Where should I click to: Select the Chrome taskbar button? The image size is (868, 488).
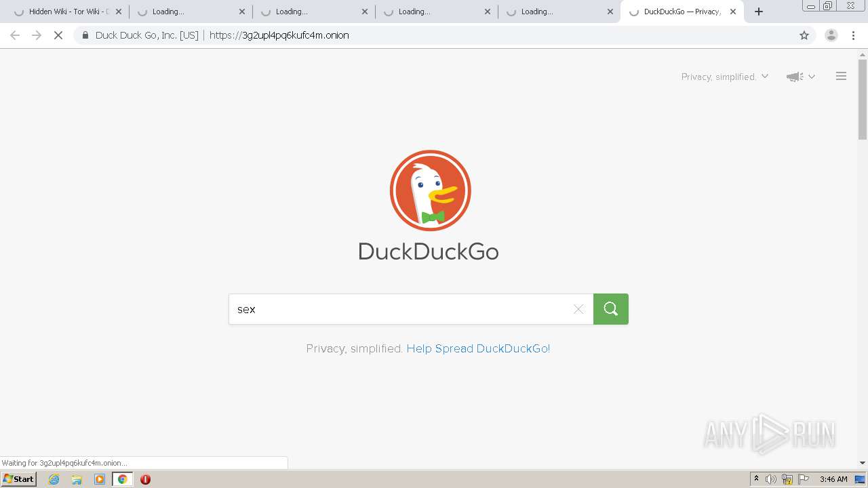click(x=122, y=479)
